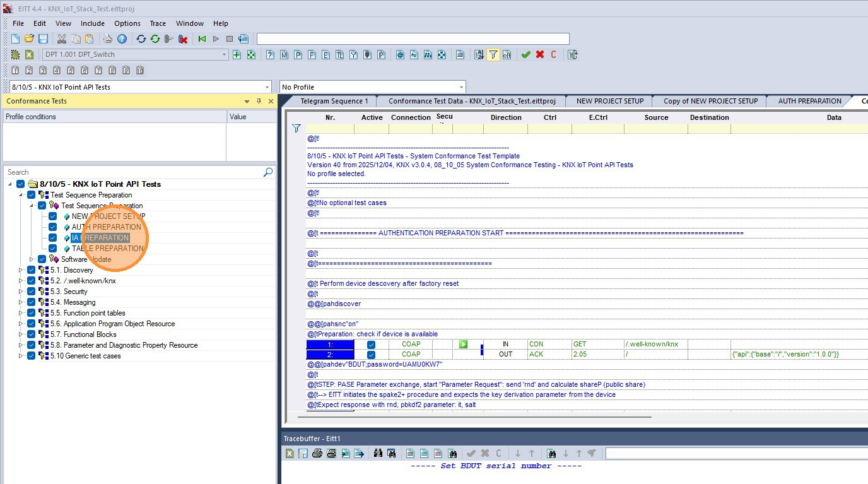The image size is (868, 484).
Task: Toggle the Active checkbox in row 2
Action: click(x=371, y=355)
